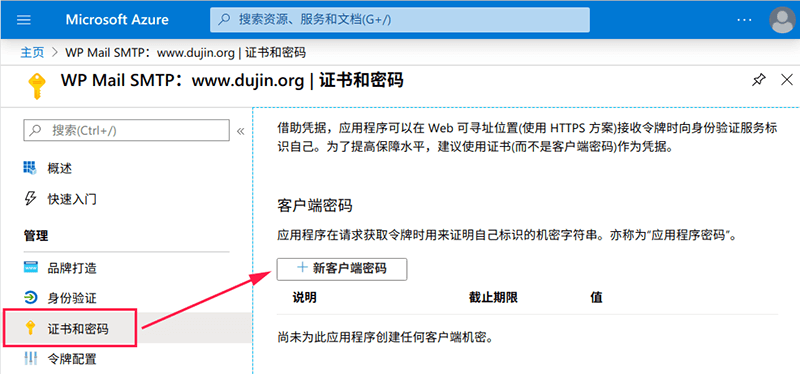Collapse the sidebar with double chevron
This screenshot has height=374, width=800.
(x=241, y=131)
